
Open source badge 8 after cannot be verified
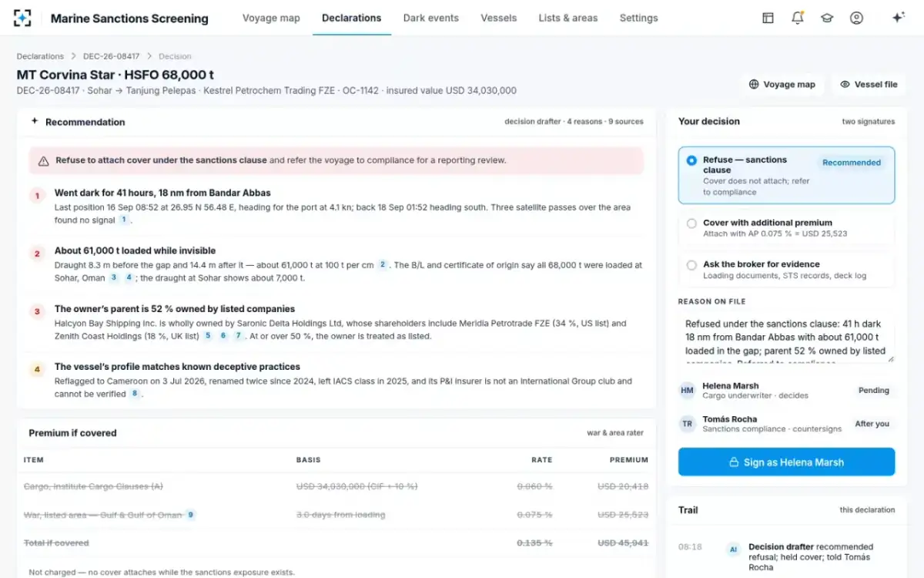pos(135,394)
